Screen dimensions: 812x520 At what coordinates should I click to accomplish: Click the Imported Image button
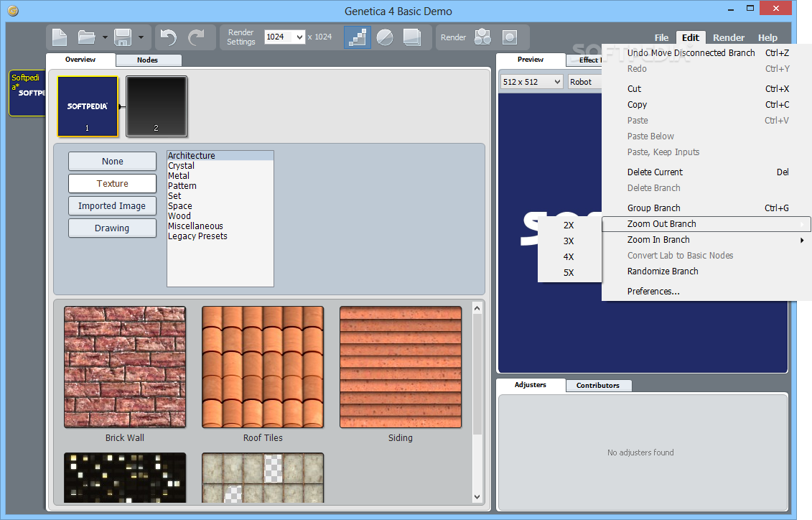pyautogui.click(x=113, y=205)
